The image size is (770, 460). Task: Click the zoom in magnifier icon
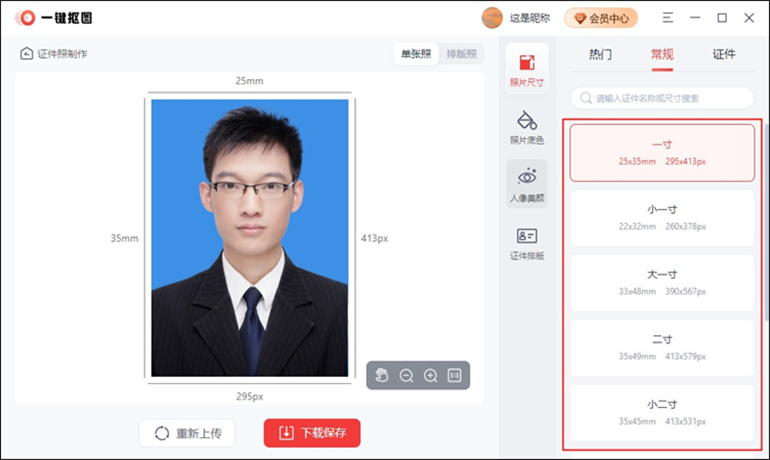click(431, 376)
